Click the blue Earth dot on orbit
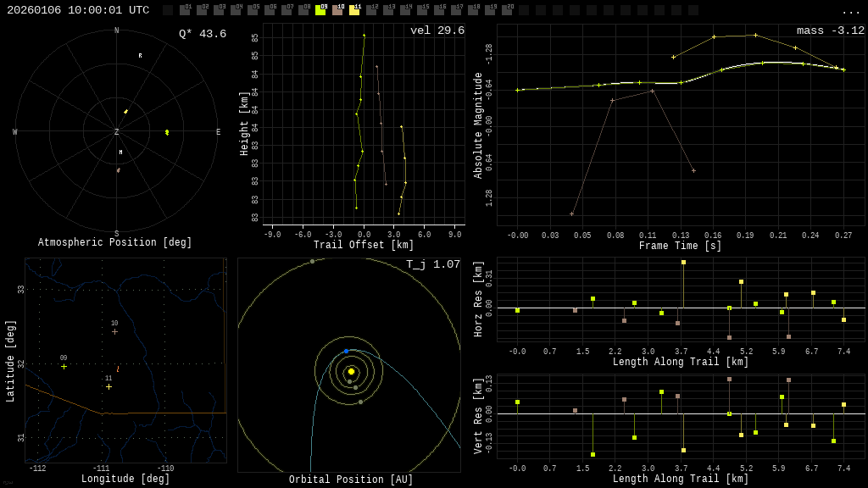Viewport: 868px width, 488px height. [346, 351]
